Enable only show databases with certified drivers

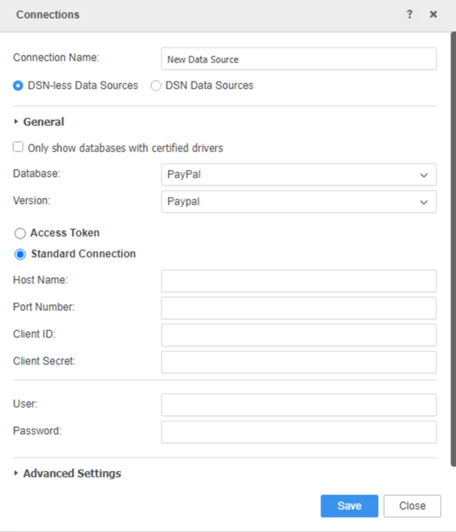tap(18, 147)
